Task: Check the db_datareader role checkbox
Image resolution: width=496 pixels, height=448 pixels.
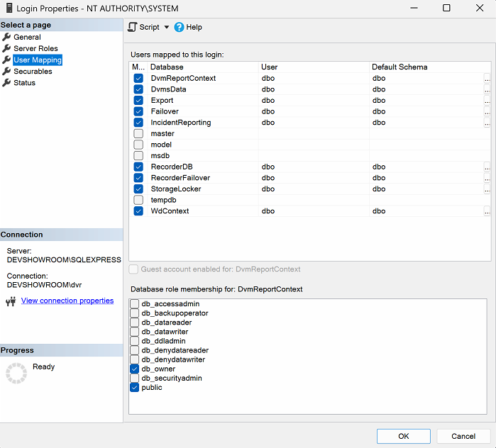Action: (x=135, y=323)
